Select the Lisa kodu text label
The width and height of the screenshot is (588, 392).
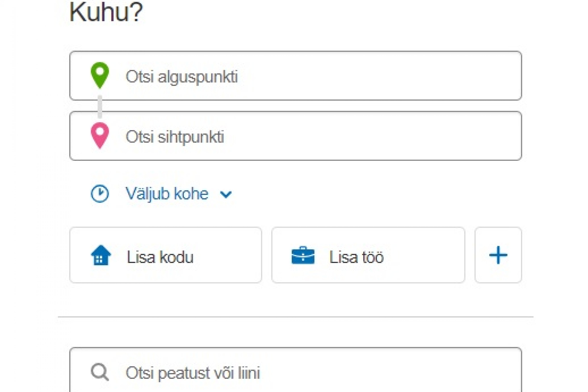pos(160,257)
